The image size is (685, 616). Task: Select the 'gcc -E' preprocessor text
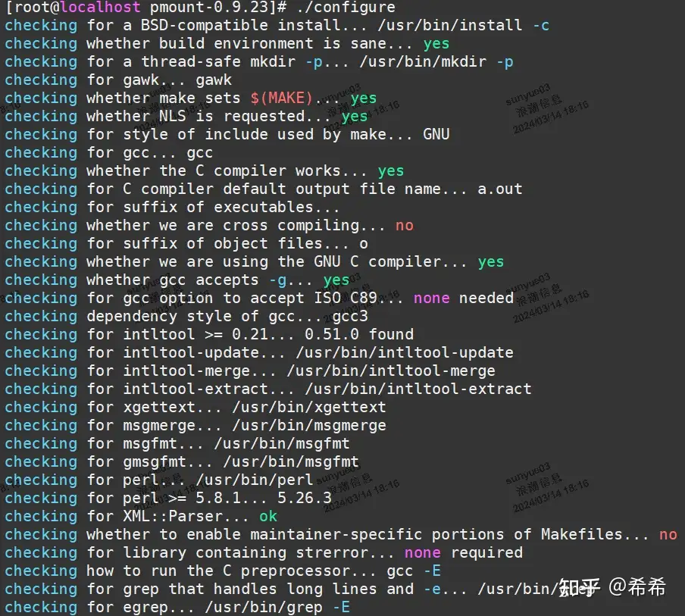(x=414, y=571)
